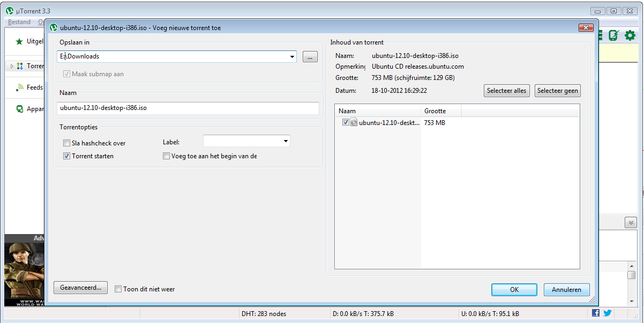
Task: Confirm with the OK button
Action: tap(514, 290)
